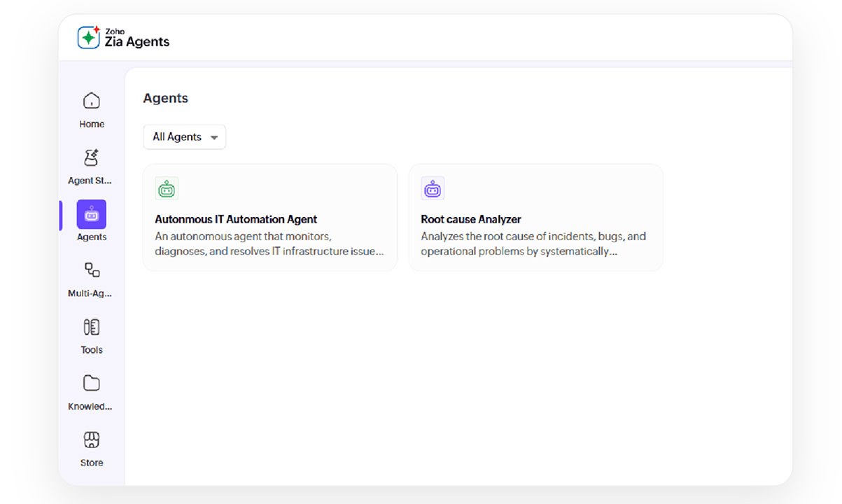Click the 'Knowled...' sidebar label
The height and width of the screenshot is (504, 842).
click(90, 407)
